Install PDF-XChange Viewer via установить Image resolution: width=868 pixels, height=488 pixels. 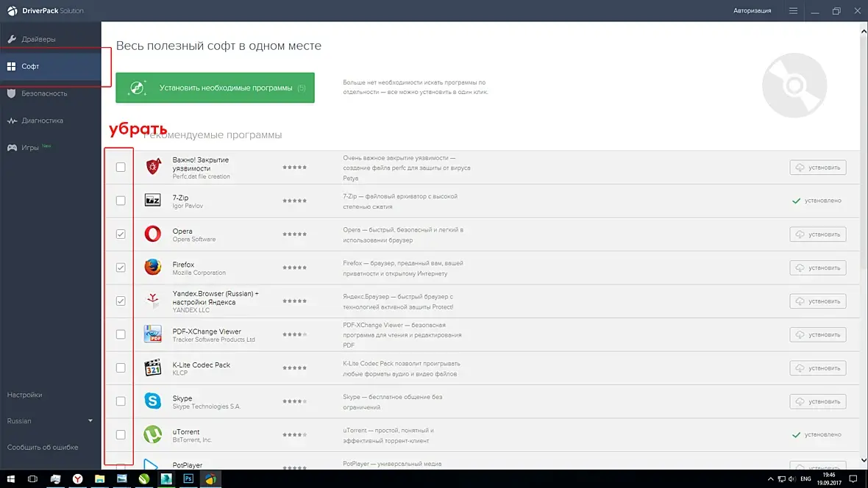tap(818, 334)
